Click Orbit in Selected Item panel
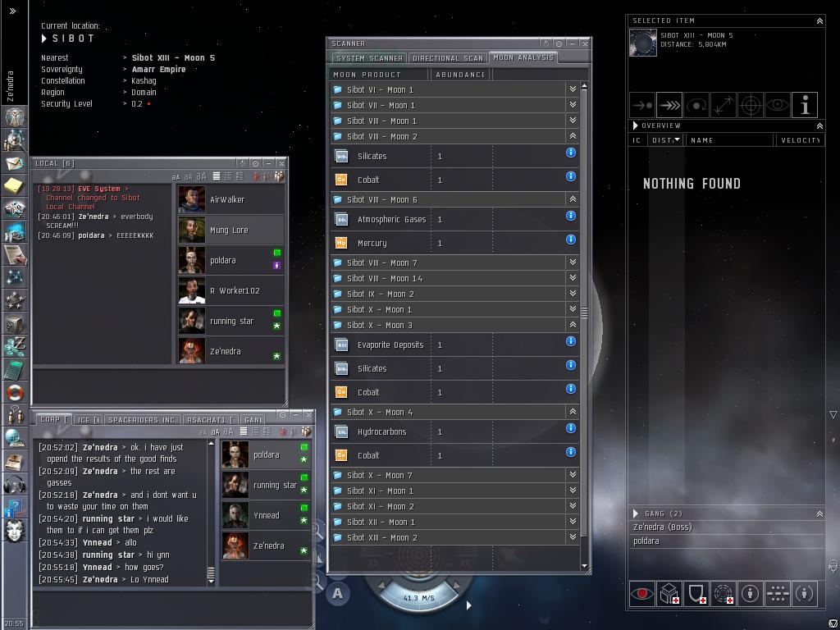Screen dimensions: 840x630 696,105
